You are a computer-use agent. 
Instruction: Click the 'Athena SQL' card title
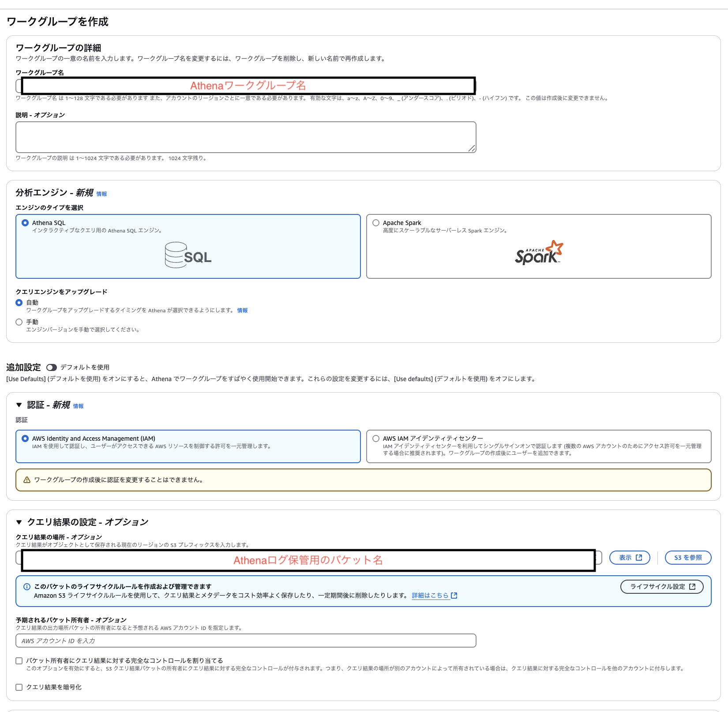point(49,223)
